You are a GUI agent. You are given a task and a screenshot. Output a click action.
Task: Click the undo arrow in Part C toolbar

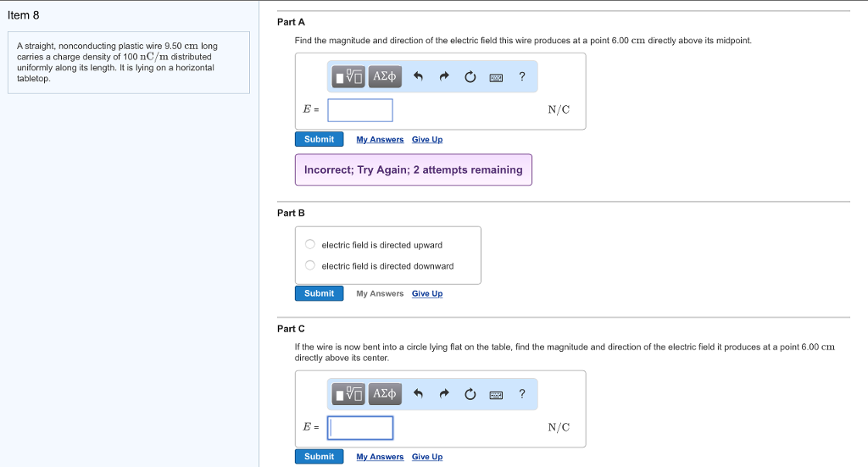417,394
